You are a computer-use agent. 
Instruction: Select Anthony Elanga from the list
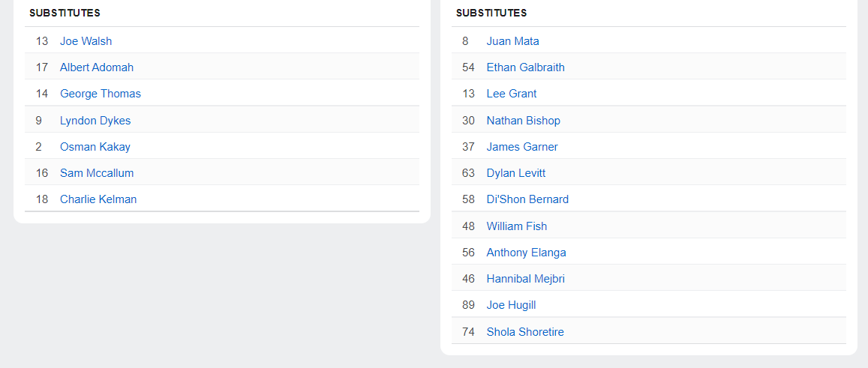[x=526, y=253]
